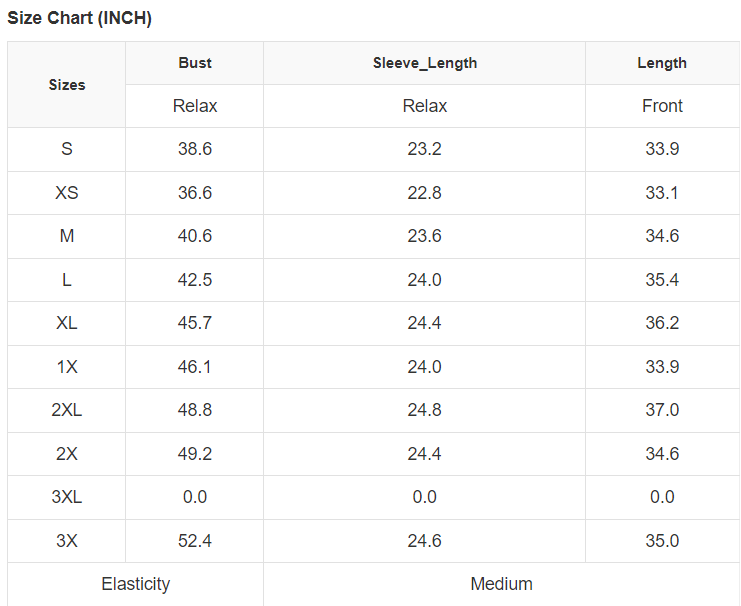Click the 42.5 bust value for size L
The width and height of the screenshot is (741, 606).
pyautogui.click(x=195, y=280)
